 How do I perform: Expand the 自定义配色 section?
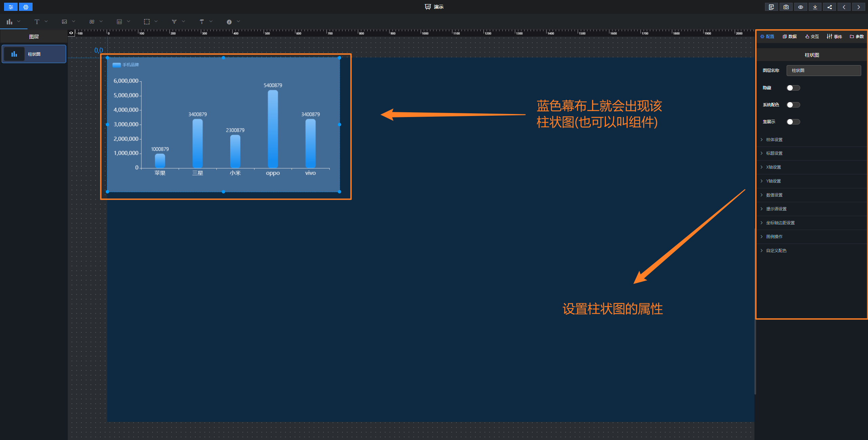776,251
